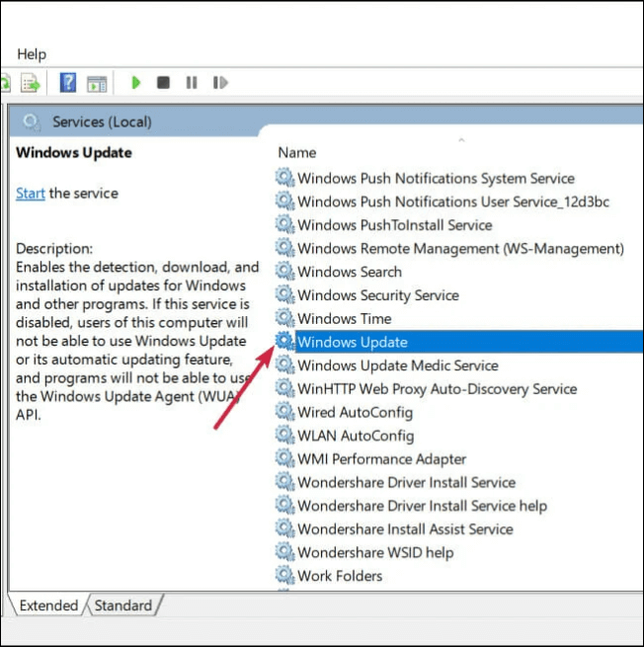
Task: Sort services by the Name column header
Action: tap(297, 153)
